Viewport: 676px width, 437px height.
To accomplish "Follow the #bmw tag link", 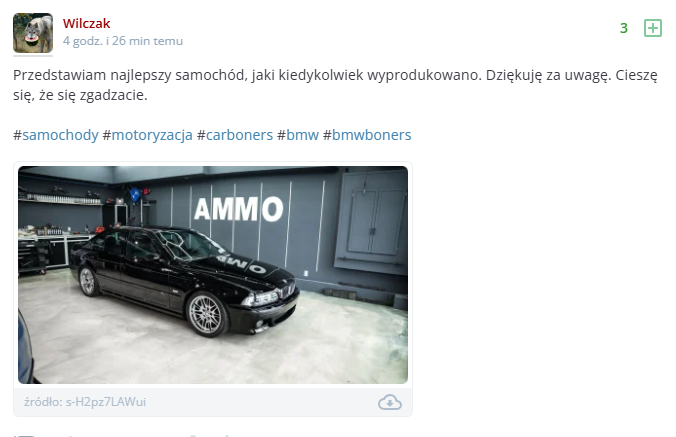I will [x=298, y=135].
